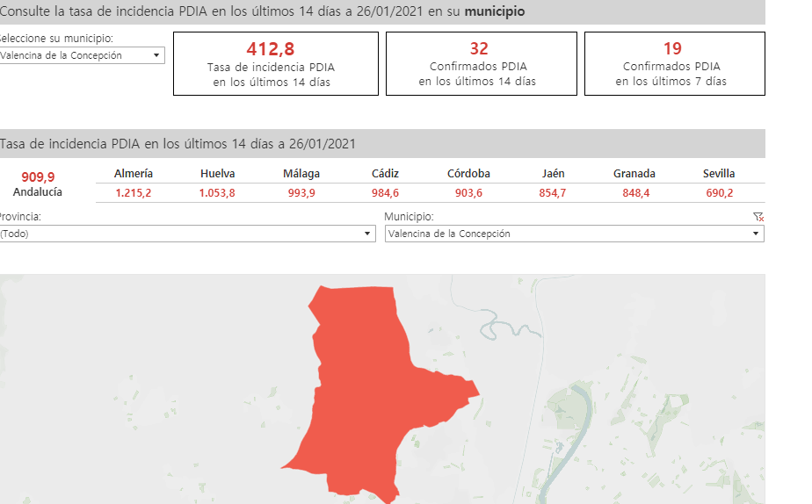Open the Municipio filter dropdown below the province table
812x504 pixels.
[x=574, y=234]
